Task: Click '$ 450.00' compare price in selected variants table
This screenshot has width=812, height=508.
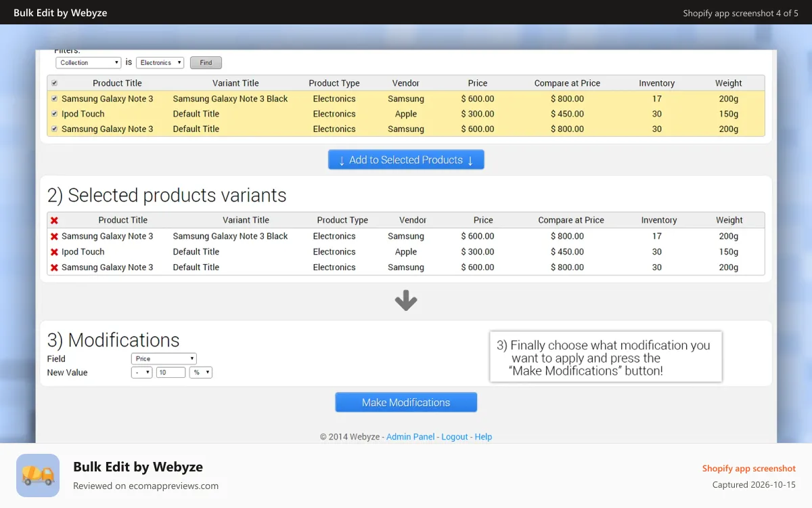Action: (x=567, y=252)
